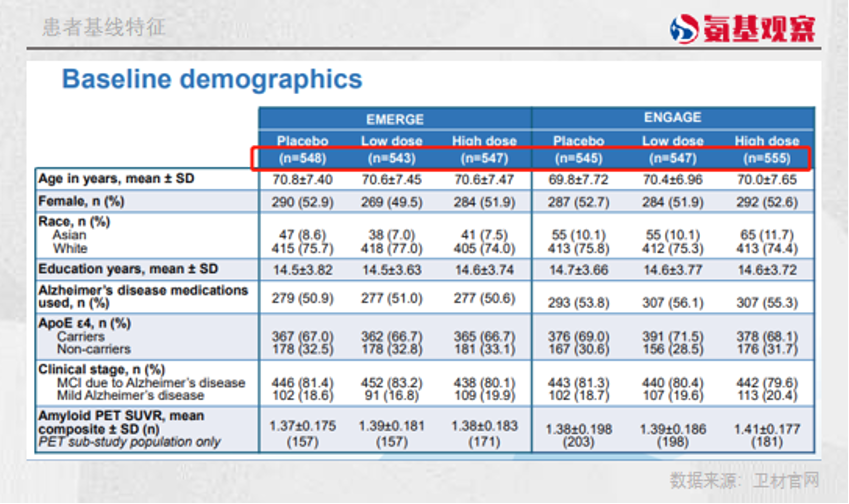
Task: Click the 数据来源 卫材官网 source text
Action: [x=744, y=479]
